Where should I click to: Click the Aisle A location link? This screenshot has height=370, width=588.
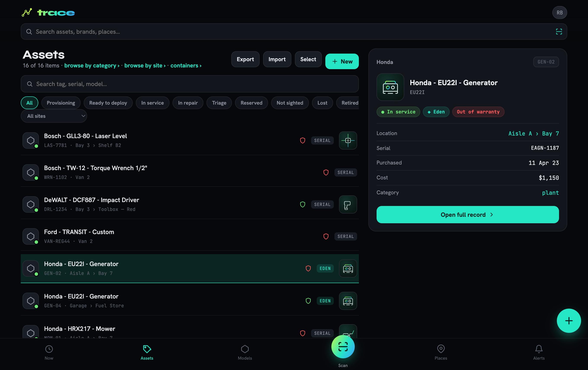click(x=520, y=134)
